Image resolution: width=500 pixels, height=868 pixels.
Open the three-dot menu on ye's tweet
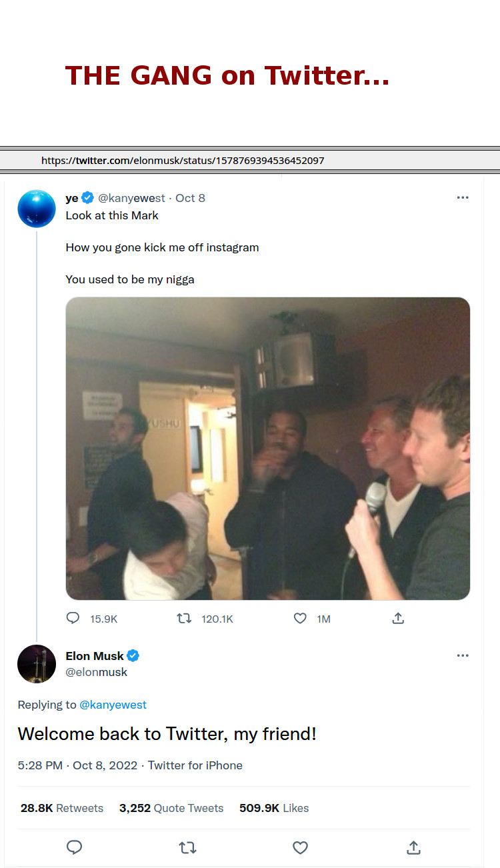coord(463,198)
